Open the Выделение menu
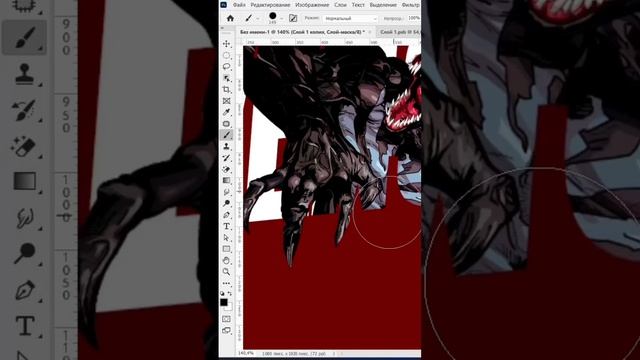The height and width of the screenshot is (360, 640). (383, 5)
